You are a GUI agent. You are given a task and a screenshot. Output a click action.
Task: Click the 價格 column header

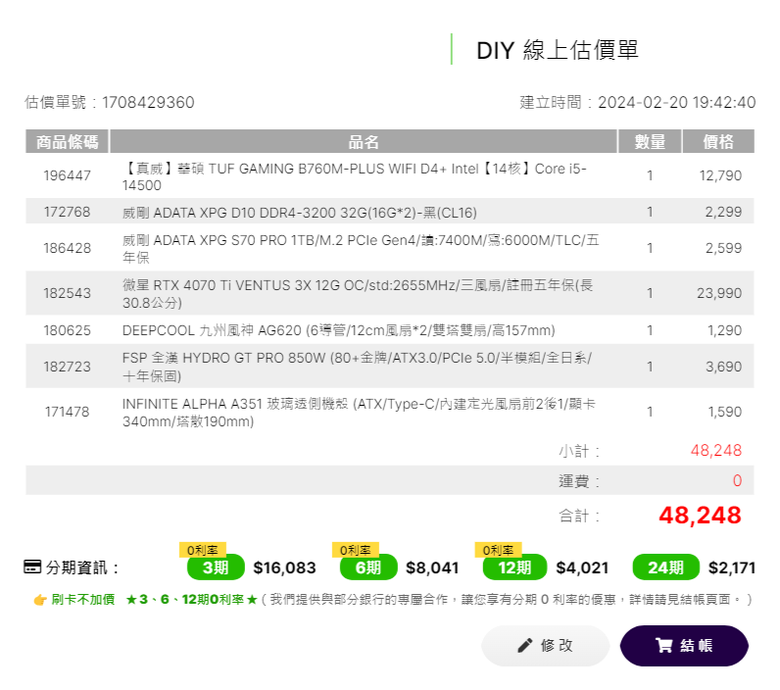[718, 141]
